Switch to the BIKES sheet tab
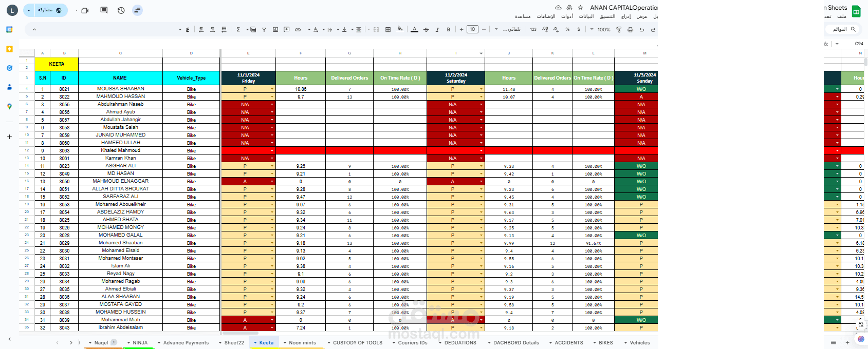 [x=605, y=343]
